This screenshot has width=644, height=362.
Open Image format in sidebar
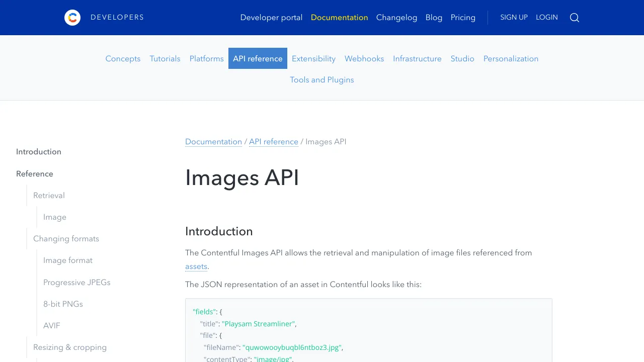(68, 260)
